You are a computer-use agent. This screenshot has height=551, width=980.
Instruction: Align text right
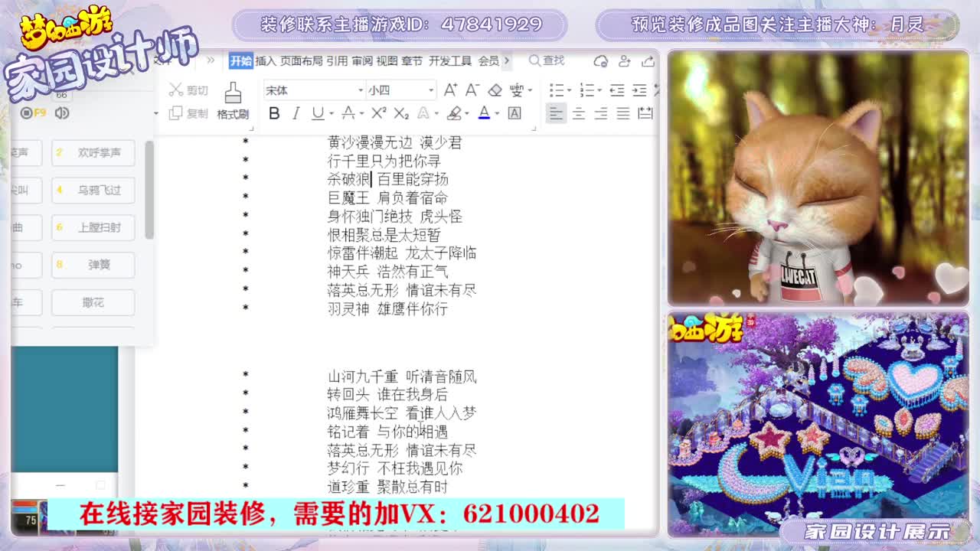(601, 113)
